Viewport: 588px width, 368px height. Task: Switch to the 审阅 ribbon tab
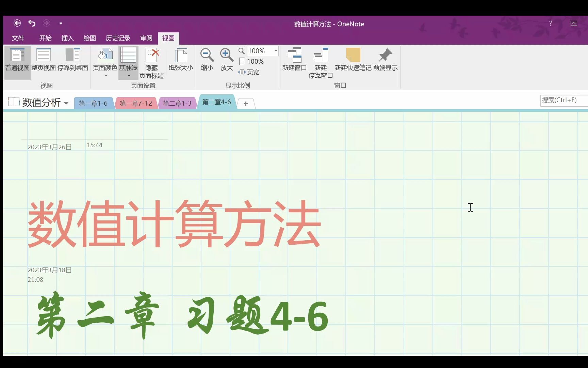click(x=146, y=38)
